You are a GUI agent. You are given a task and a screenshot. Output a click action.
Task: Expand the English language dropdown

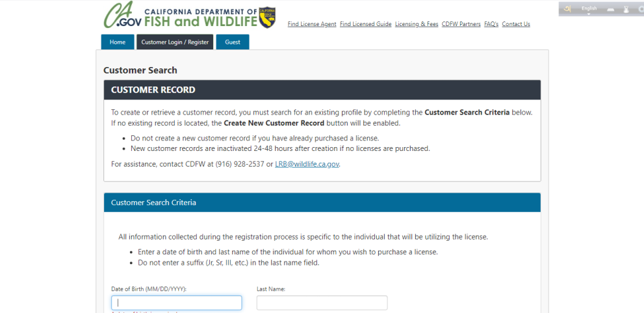[x=589, y=10]
